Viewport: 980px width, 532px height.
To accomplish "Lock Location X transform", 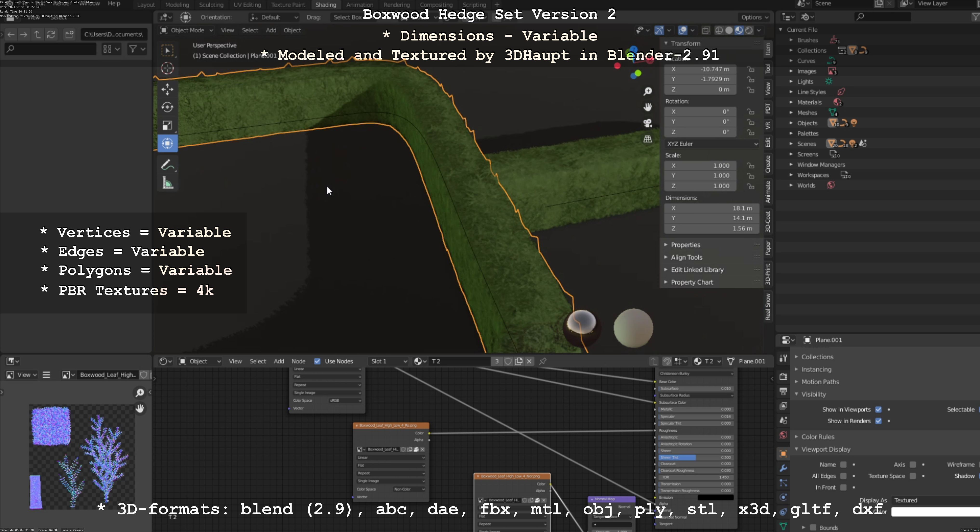I will [x=751, y=69].
